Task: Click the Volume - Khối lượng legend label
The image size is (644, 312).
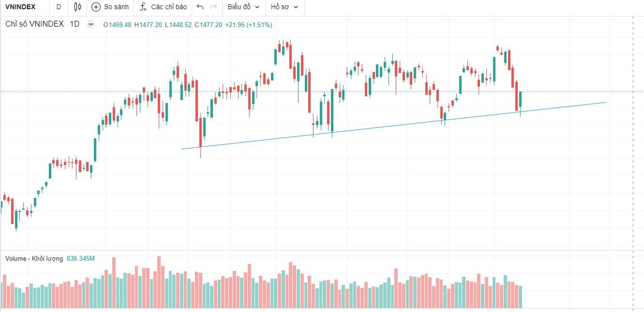Action: 34,258
